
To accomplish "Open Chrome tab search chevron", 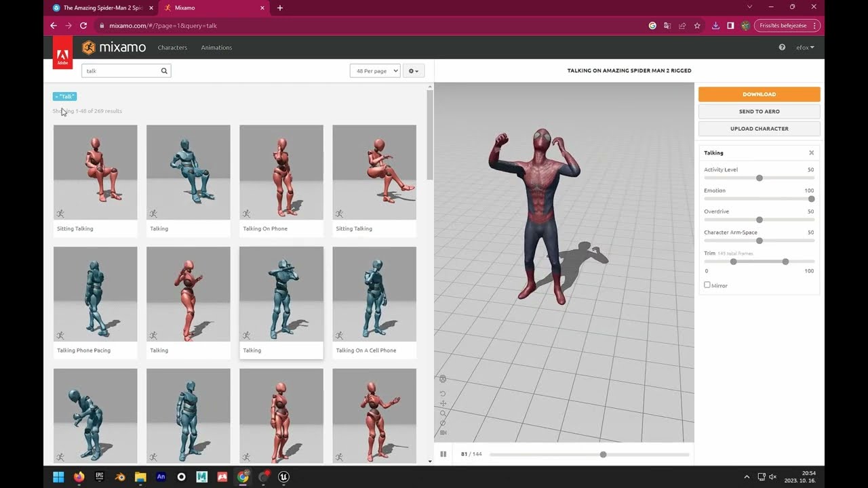I will click(749, 7).
